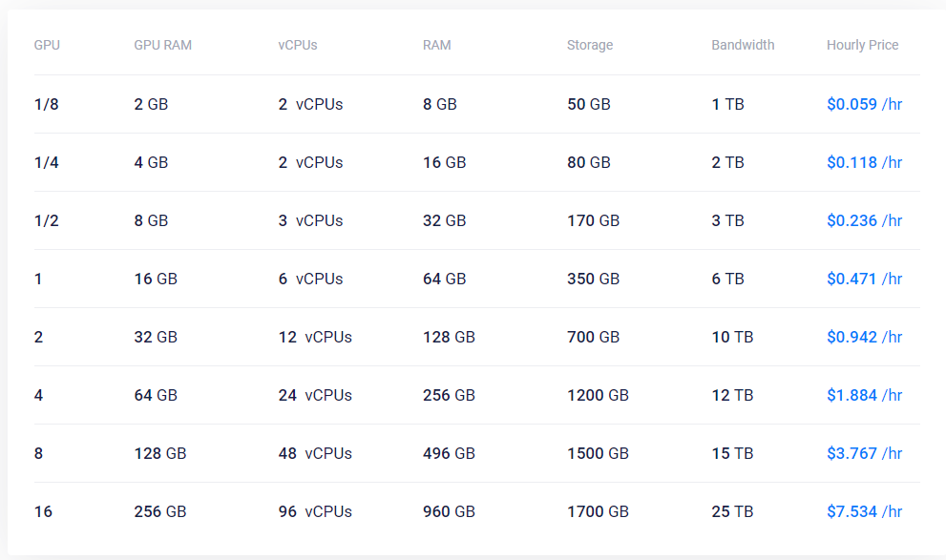Click the Bandwidth column header
Image resolution: width=946 pixels, height=560 pixels.
point(743,45)
